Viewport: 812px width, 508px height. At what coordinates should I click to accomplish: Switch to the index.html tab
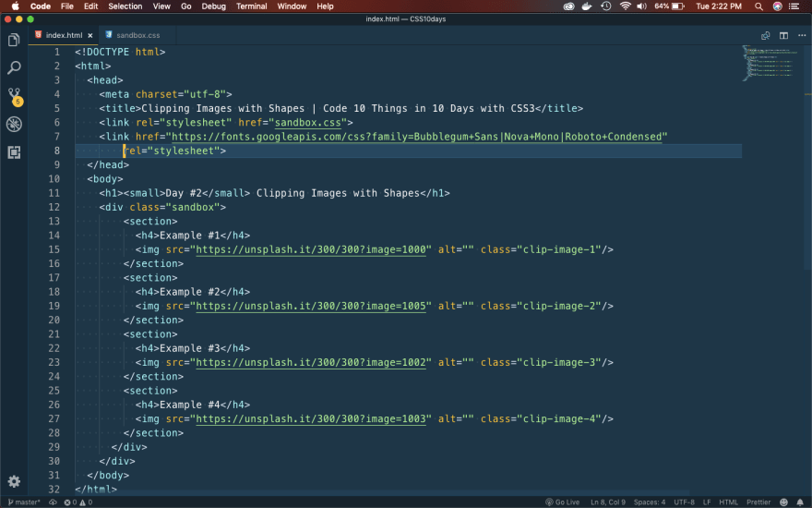tap(64, 35)
